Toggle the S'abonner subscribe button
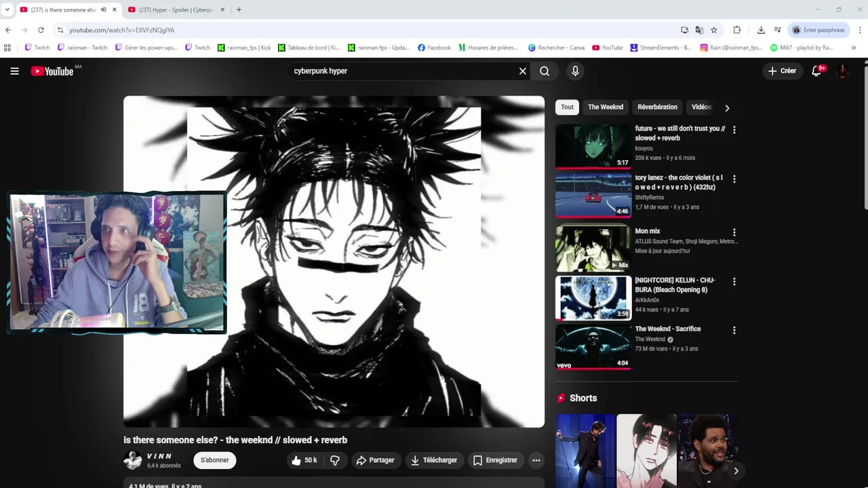Viewport: 868px width, 488px height. pyautogui.click(x=214, y=460)
